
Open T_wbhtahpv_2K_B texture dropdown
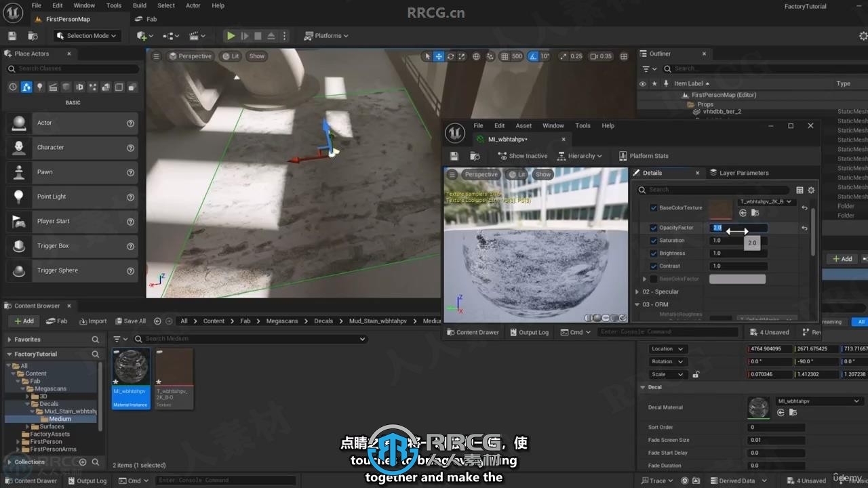pyautogui.click(x=766, y=202)
